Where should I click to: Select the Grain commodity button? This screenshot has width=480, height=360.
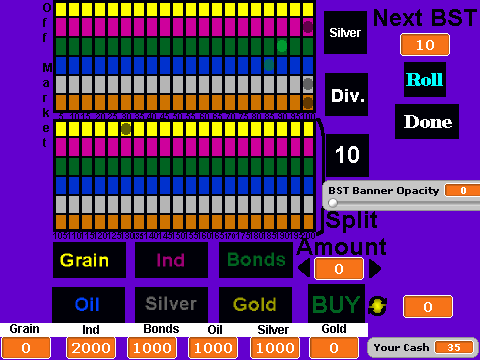pos(89,260)
